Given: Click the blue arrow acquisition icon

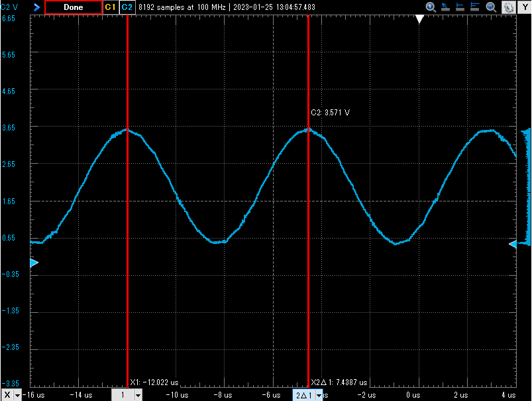Looking at the screenshot, I should point(36,7).
